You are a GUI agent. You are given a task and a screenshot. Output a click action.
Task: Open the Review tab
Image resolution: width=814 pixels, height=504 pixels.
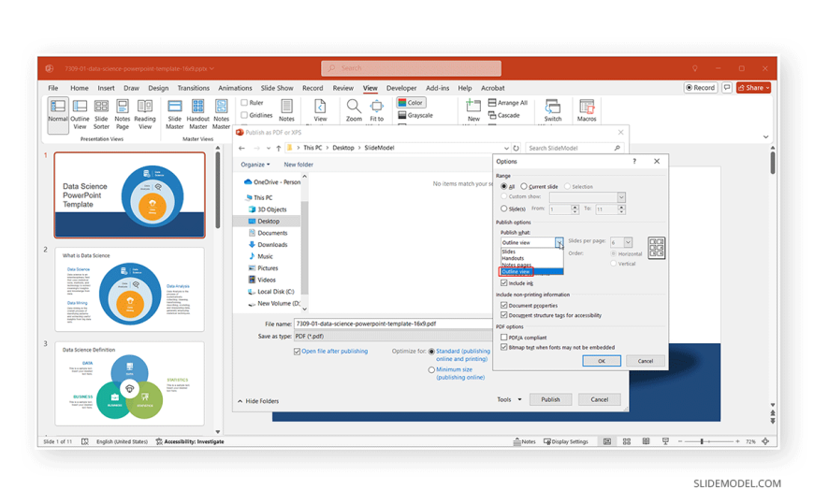(x=343, y=88)
